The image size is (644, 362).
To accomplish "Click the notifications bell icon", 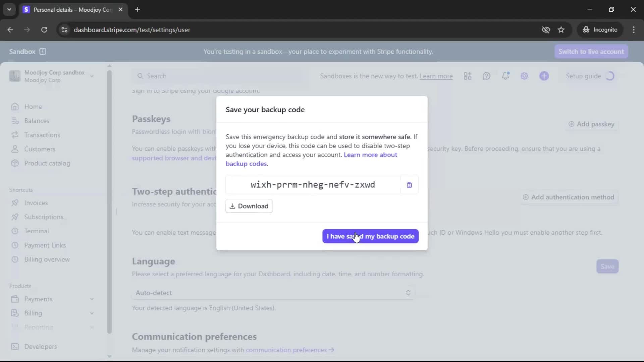I will (x=505, y=76).
